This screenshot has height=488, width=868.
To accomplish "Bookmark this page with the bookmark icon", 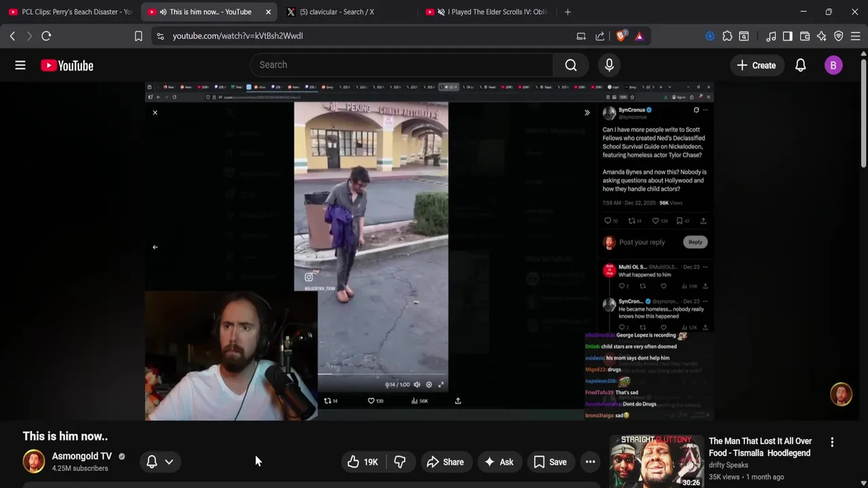I will point(138,36).
